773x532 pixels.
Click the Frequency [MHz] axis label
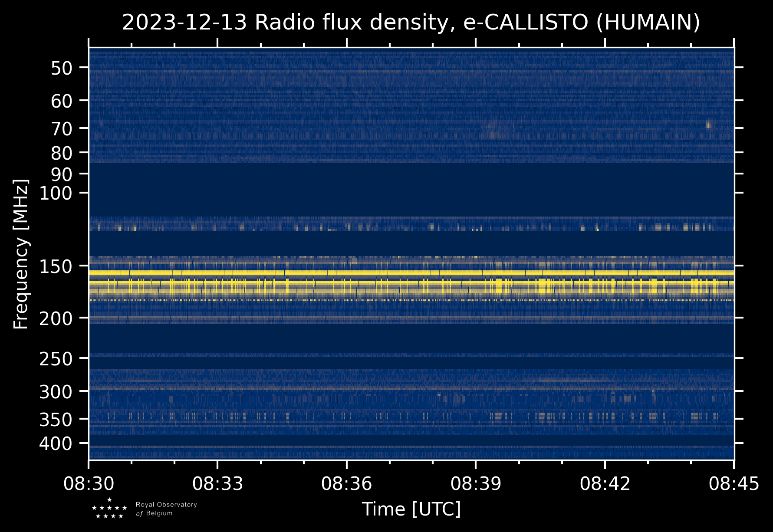point(21,254)
